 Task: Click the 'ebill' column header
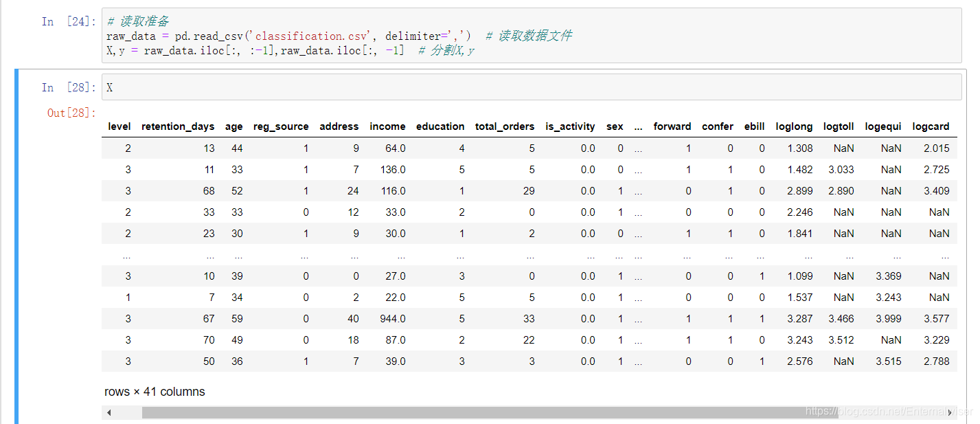click(x=754, y=126)
